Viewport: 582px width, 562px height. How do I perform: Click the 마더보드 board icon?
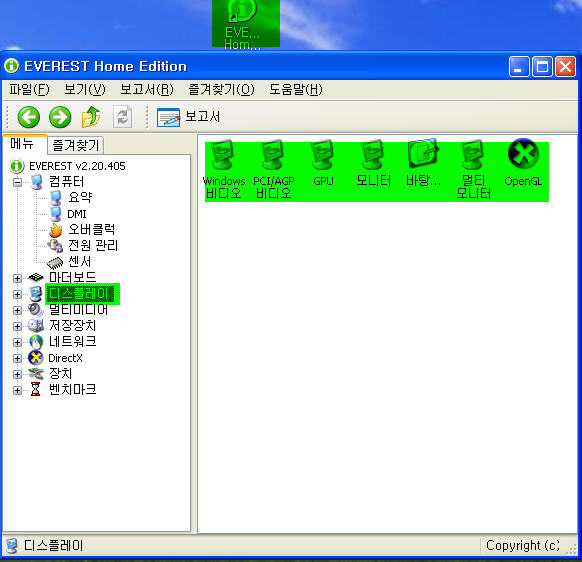[x=36, y=277]
